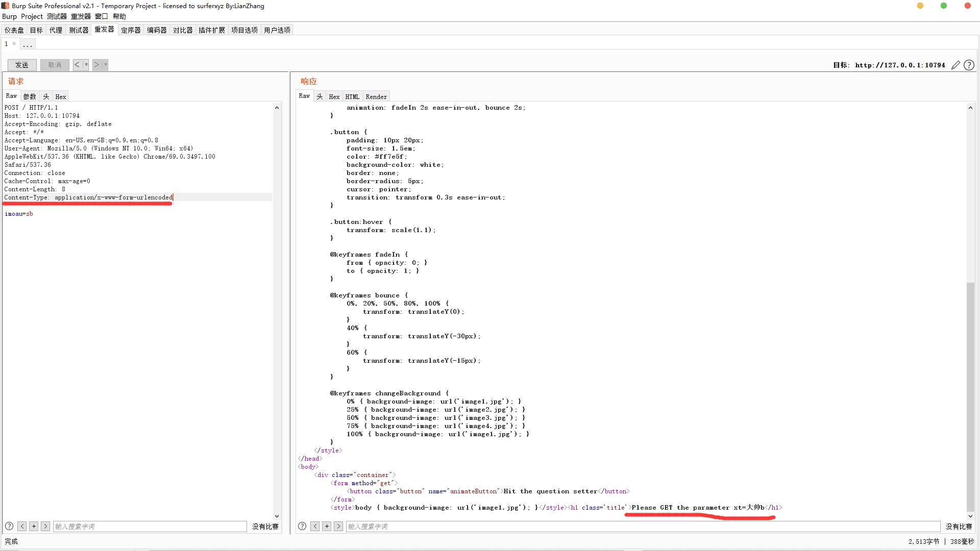Click the edit target pencil icon
Image resolution: width=980 pixels, height=551 pixels.
955,65
